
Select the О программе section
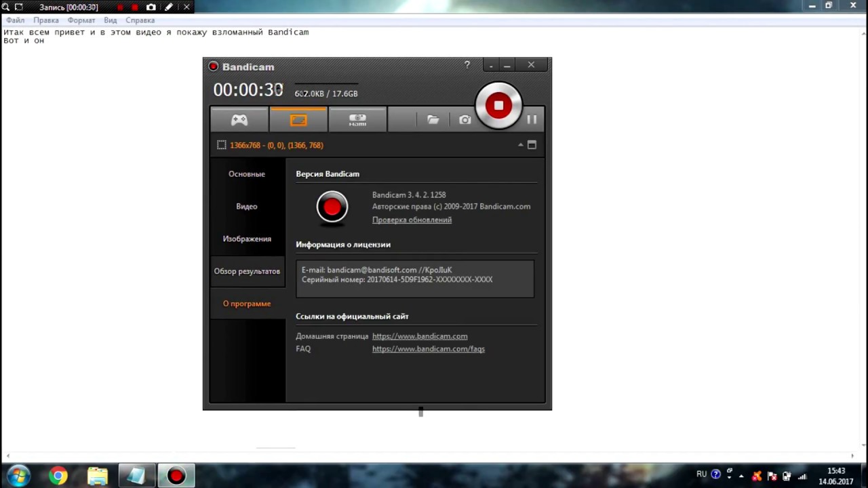click(x=247, y=304)
